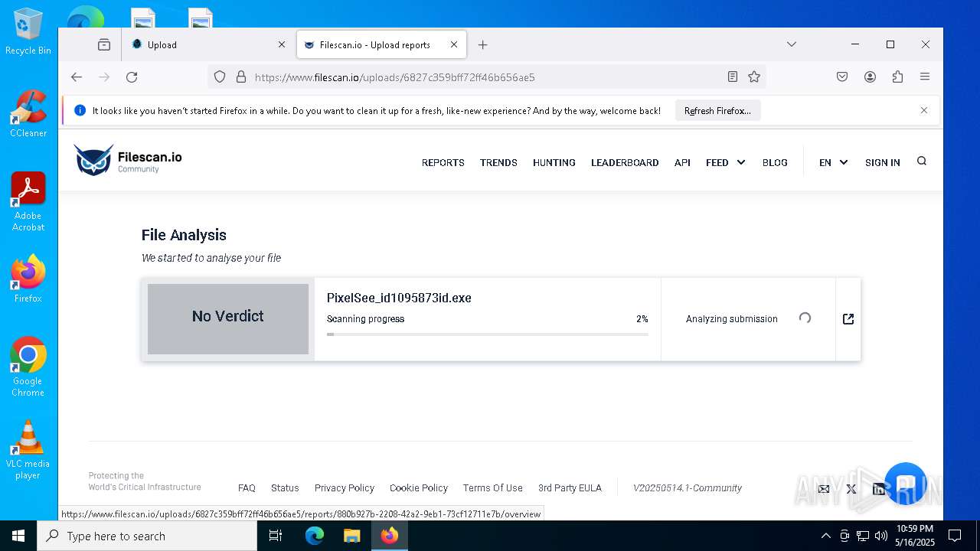
Task: Click the No Verdict tile
Action: [x=228, y=319]
